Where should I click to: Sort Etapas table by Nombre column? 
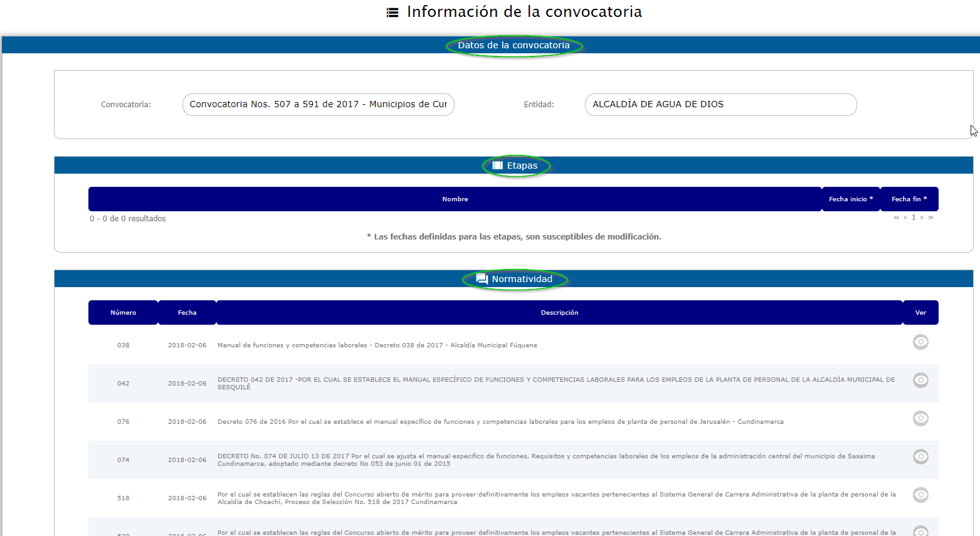coord(455,199)
